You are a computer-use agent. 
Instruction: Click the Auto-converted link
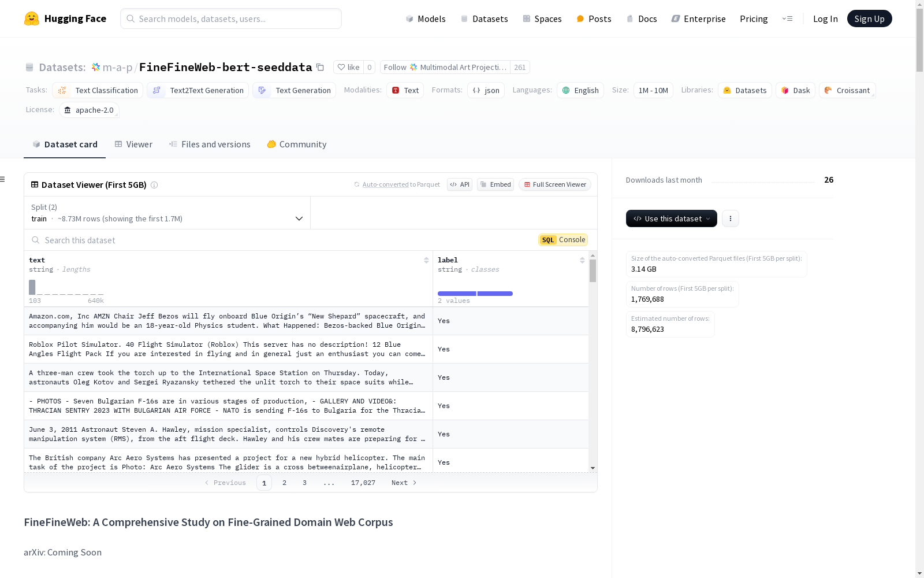click(x=385, y=184)
